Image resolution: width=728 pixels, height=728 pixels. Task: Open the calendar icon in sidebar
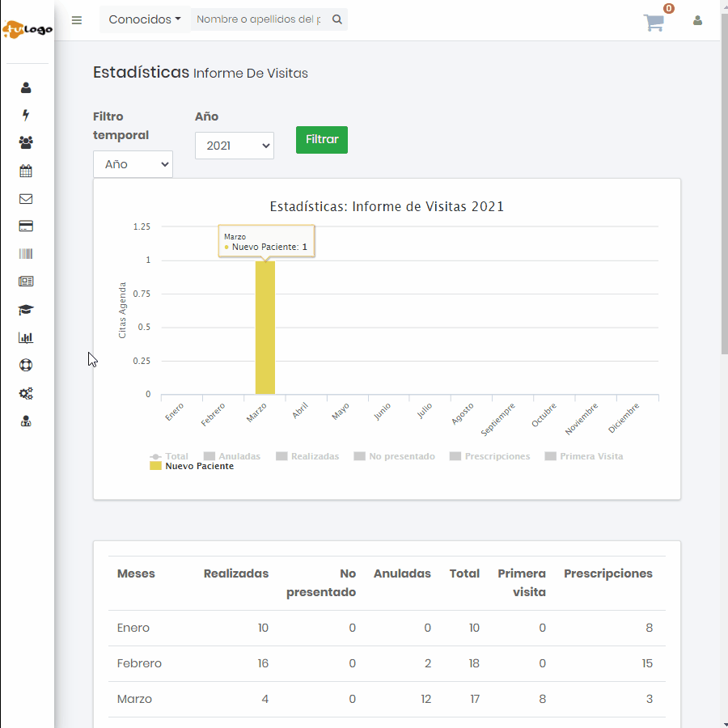[x=26, y=171]
